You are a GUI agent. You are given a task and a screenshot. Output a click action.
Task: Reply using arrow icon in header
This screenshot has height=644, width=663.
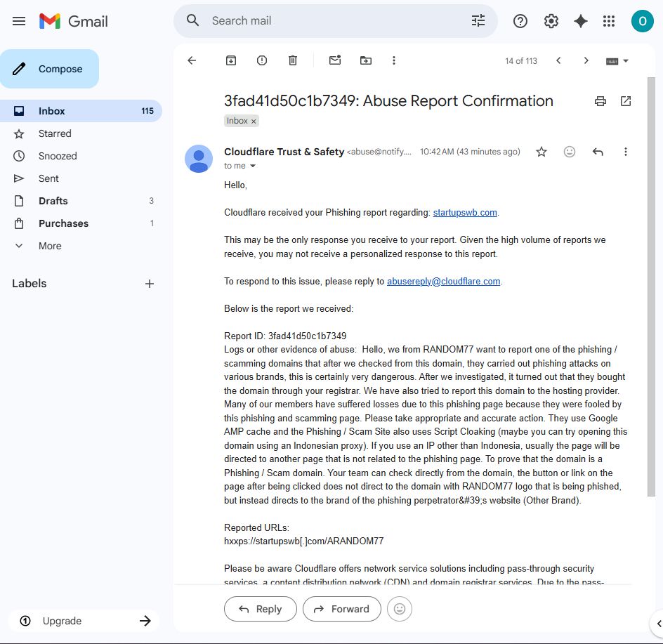point(598,152)
